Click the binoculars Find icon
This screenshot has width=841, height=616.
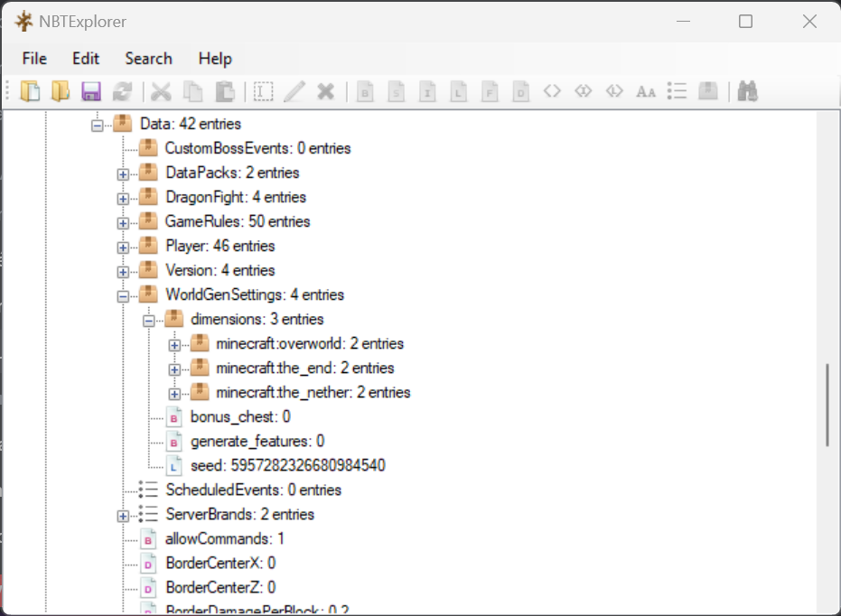[x=747, y=91]
